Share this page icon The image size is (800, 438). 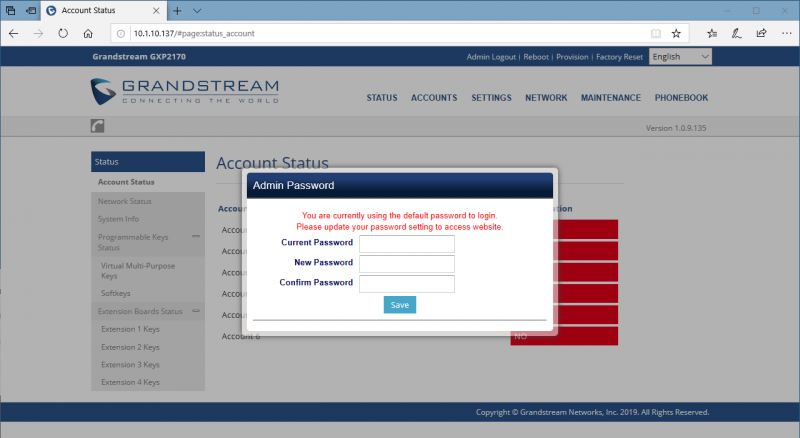coord(761,34)
